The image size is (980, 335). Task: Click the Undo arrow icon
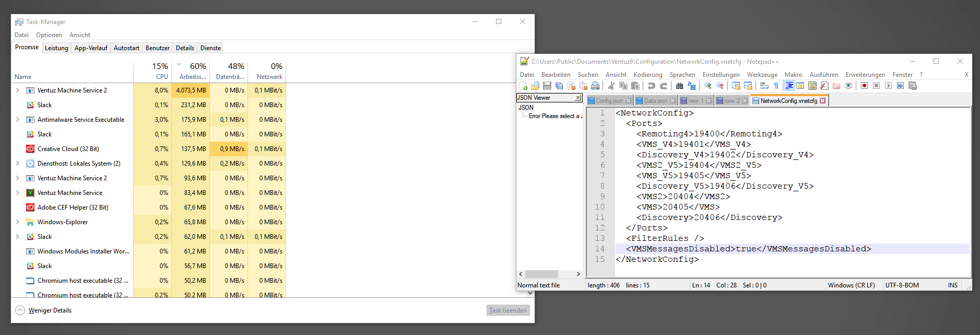[651, 86]
